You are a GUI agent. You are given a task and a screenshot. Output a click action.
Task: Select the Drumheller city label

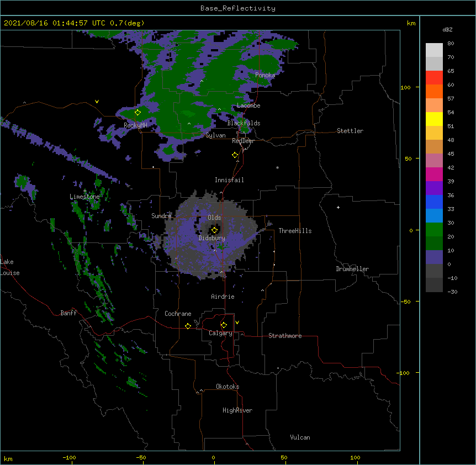click(x=352, y=269)
